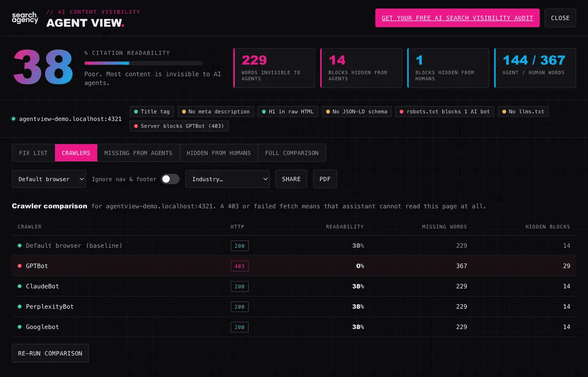The image size is (588, 377).
Task: Open the Default browser dropdown
Action: (x=49, y=179)
